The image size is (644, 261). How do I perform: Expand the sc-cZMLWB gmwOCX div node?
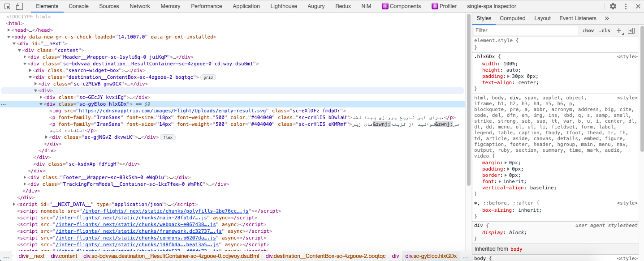36,84
